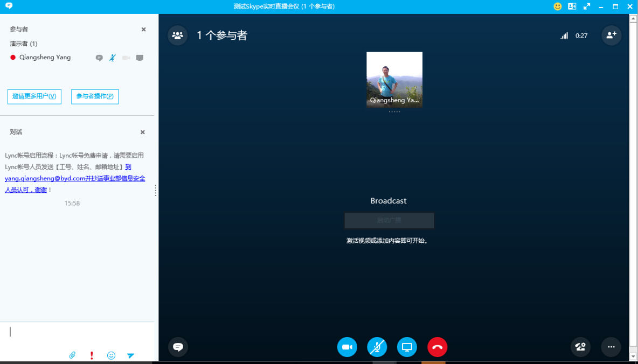This screenshot has width=638, height=364.
Task: Click video icon beside Qiangsheng Yang
Action: (126, 58)
